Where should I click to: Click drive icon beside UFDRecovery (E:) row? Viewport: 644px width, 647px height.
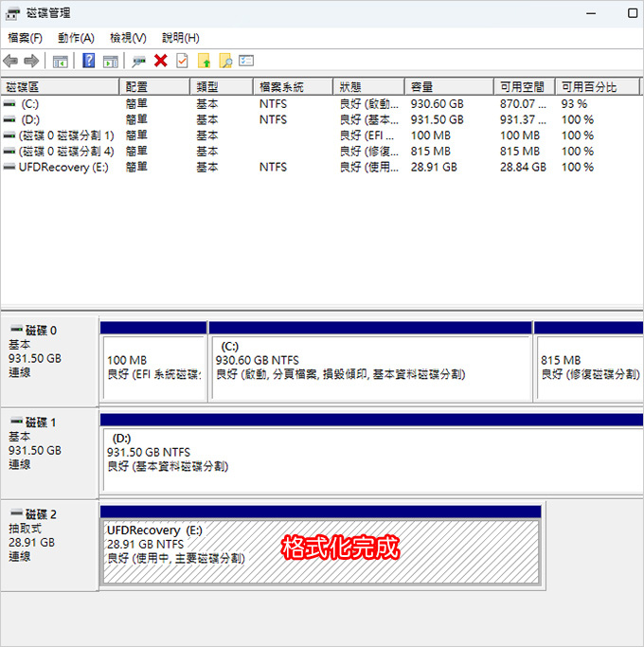tap(9, 167)
